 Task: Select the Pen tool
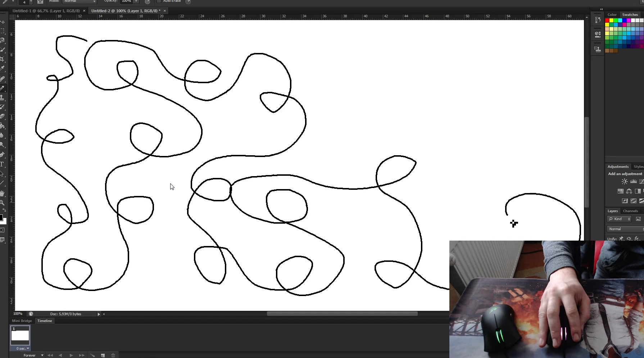3,155
